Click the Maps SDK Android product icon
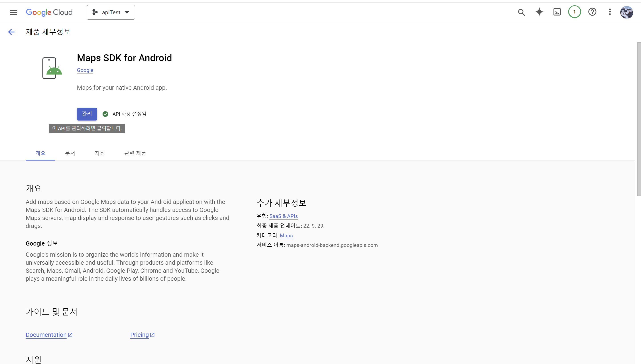Image resolution: width=641 pixels, height=364 pixels. (52, 68)
